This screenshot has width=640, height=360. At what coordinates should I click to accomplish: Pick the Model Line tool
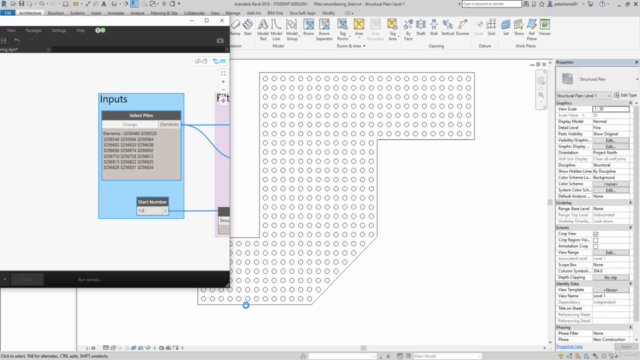(x=276, y=29)
